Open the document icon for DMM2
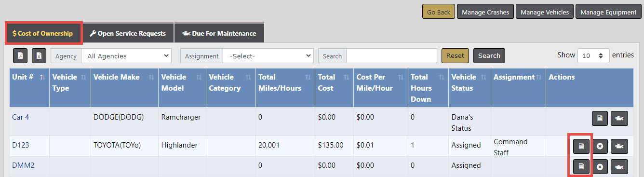This screenshot has height=177, width=644. (x=581, y=166)
